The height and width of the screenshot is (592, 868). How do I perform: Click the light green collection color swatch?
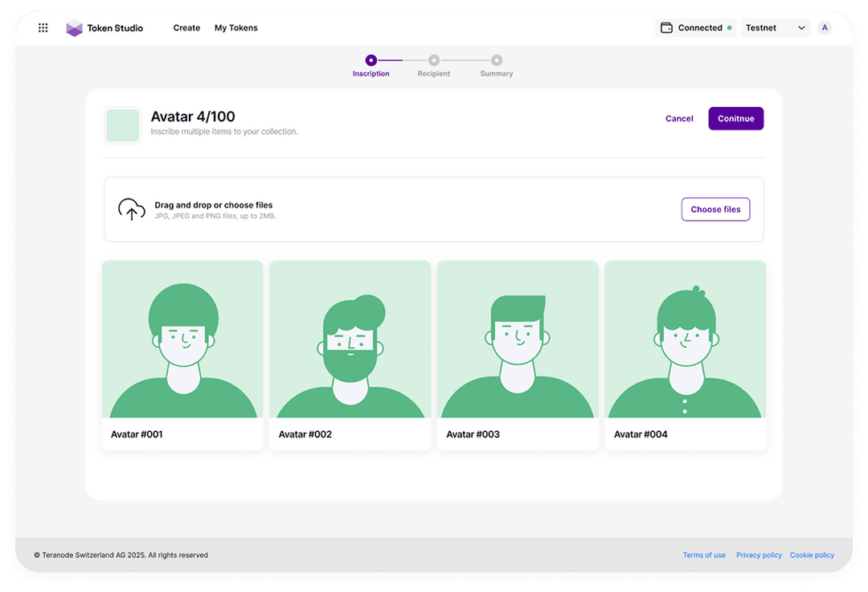pos(123,126)
